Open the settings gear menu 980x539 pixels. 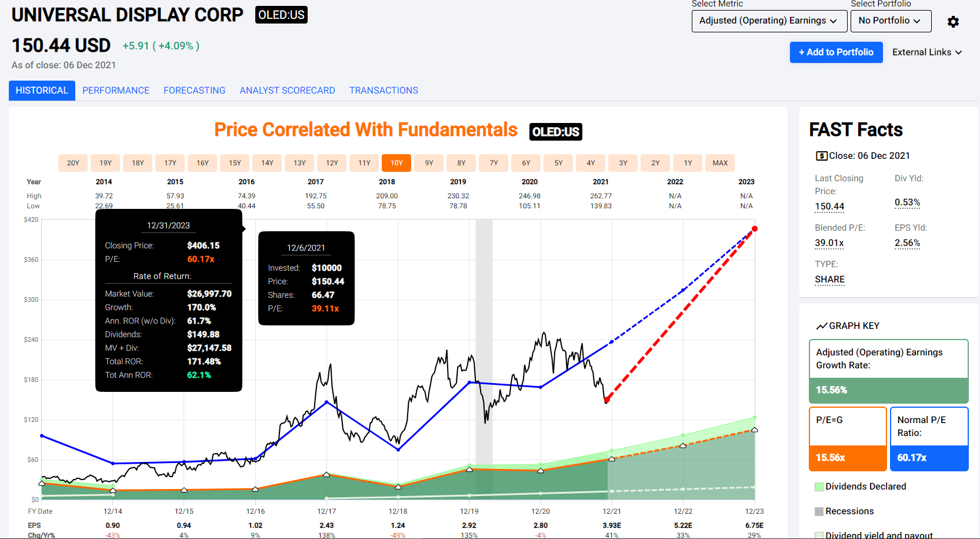point(953,21)
